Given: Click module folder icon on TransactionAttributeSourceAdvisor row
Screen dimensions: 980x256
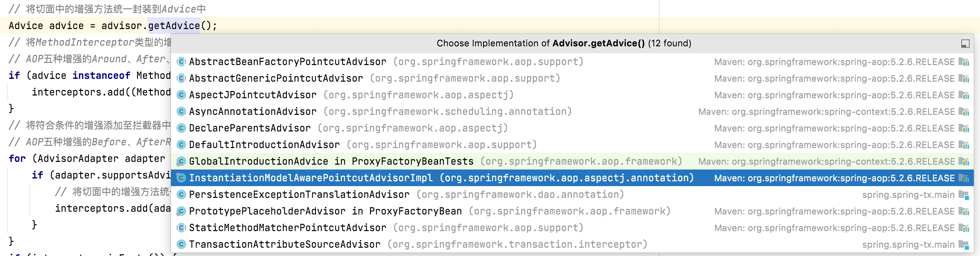Looking at the screenshot, I should coord(964,245).
